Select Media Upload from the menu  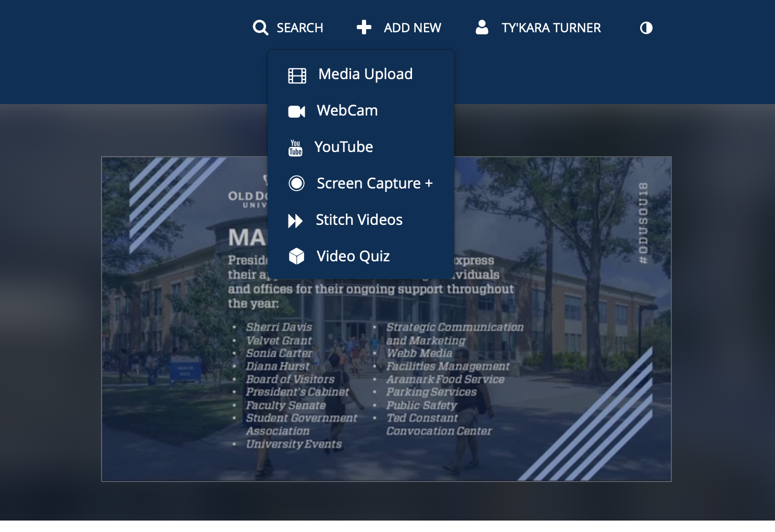coord(366,74)
